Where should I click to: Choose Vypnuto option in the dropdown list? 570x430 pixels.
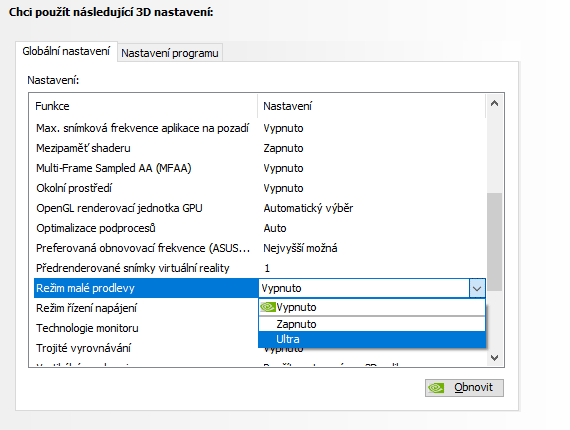pos(372,307)
